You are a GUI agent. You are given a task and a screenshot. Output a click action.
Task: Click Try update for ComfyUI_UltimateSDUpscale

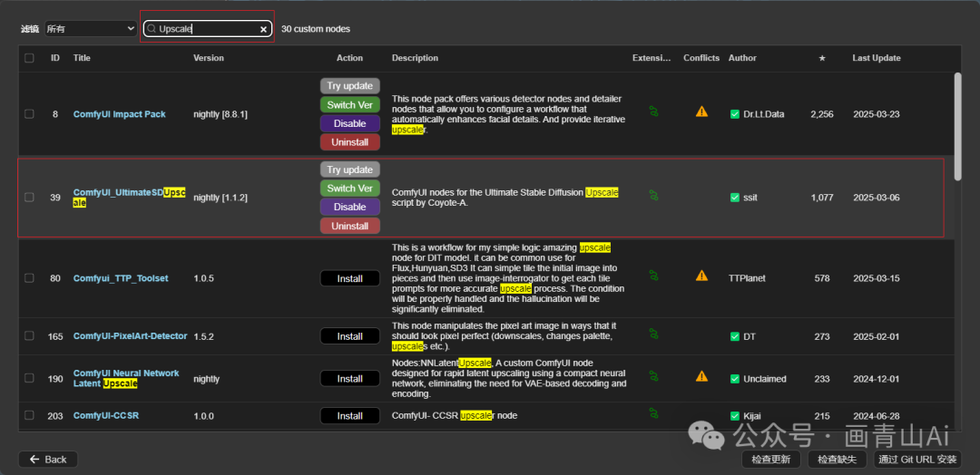(350, 170)
